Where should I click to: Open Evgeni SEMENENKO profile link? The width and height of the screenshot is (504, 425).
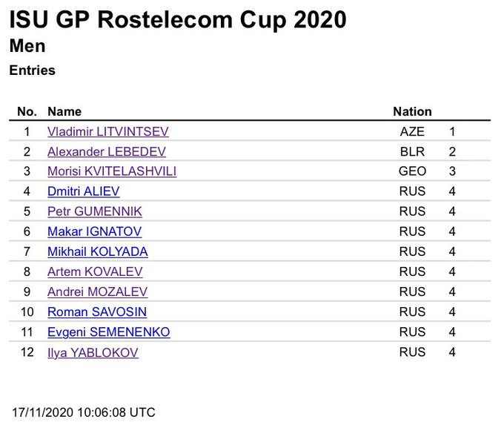(x=108, y=332)
